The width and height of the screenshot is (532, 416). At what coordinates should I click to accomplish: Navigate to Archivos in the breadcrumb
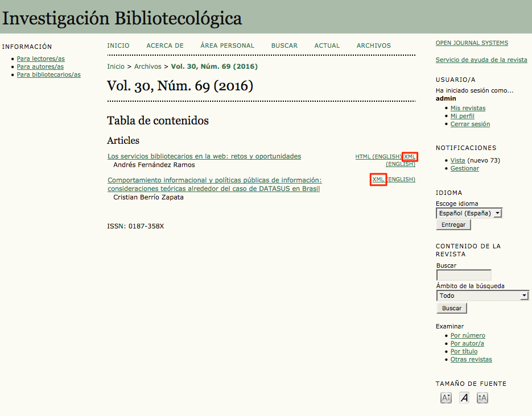[147, 66]
